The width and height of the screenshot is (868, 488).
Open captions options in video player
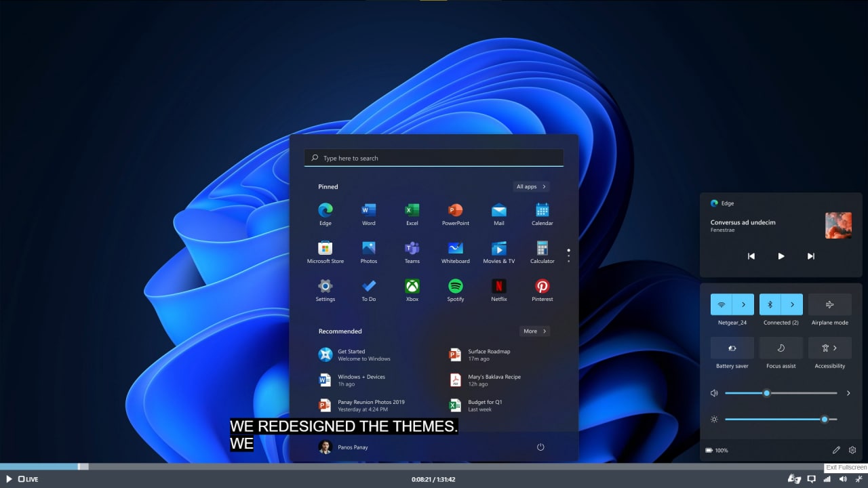point(811,479)
